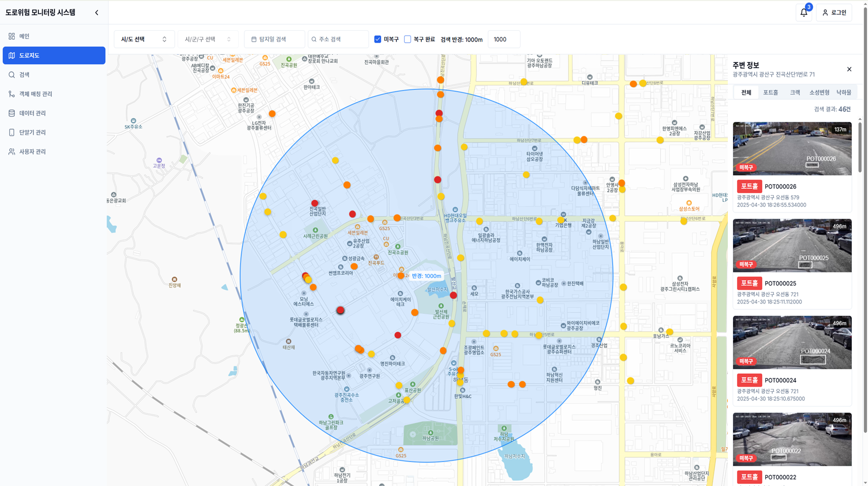This screenshot has height=486, width=868.
Task: Click the 시례근린공원 green park pin
Action: 316,230
